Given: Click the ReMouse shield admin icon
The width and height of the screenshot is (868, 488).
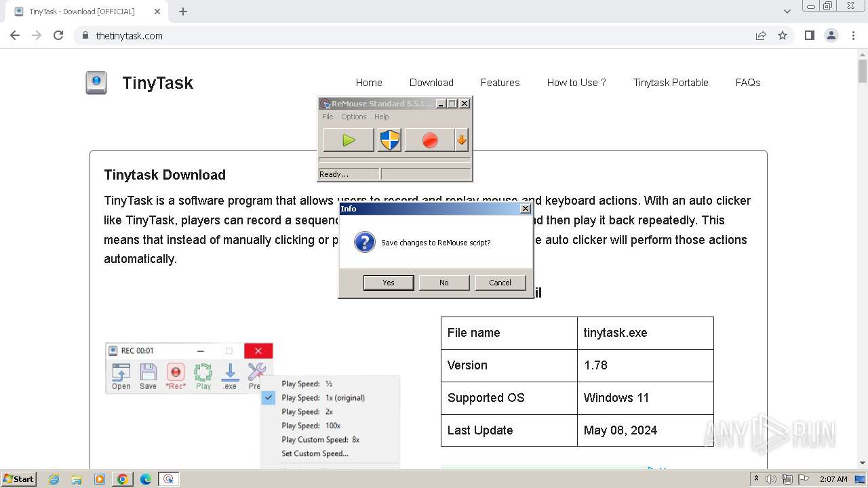Looking at the screenshot, I should [389, 140].
